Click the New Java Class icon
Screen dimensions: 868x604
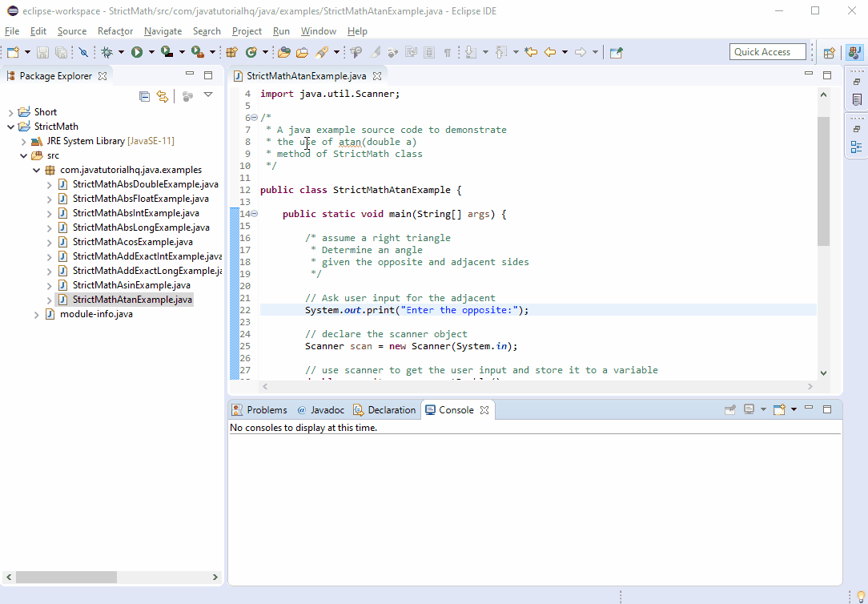[x=251, y=52]
